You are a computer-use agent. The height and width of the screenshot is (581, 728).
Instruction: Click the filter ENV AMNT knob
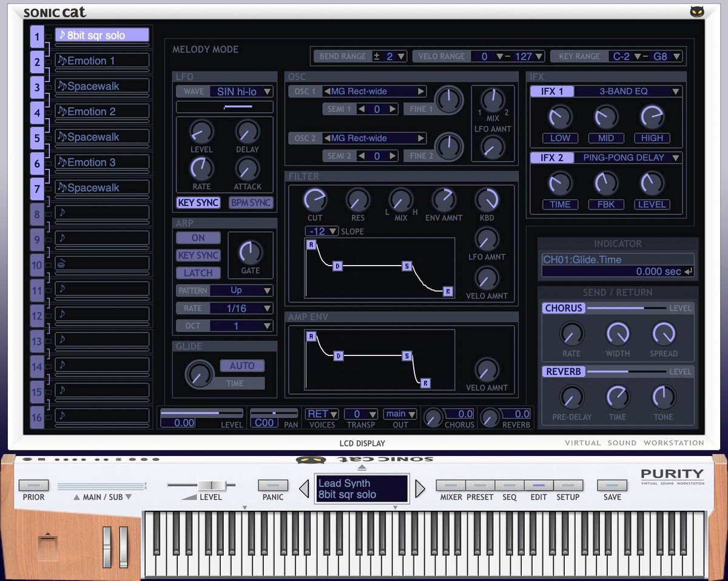[443, 200]
